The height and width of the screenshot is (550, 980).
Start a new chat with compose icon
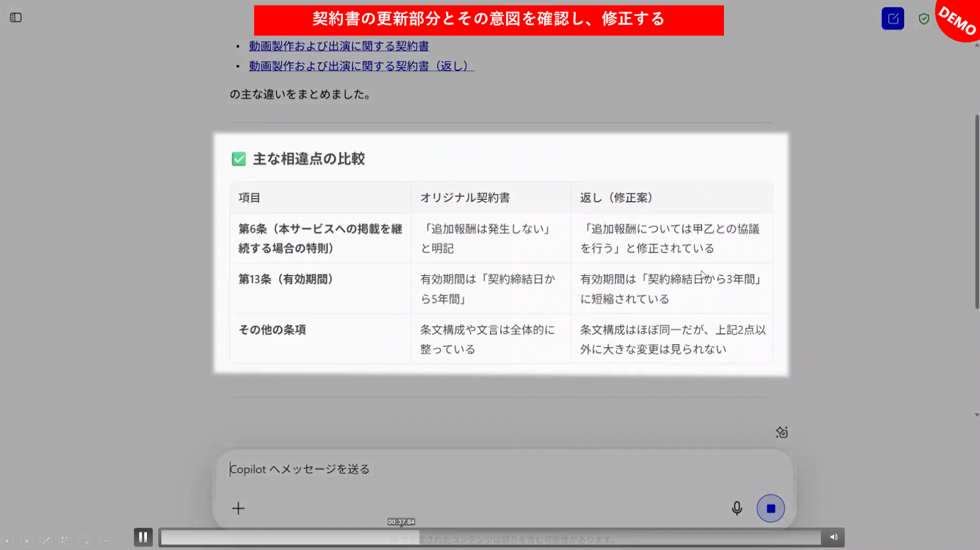pyautogui.click(x=892, y=18)
